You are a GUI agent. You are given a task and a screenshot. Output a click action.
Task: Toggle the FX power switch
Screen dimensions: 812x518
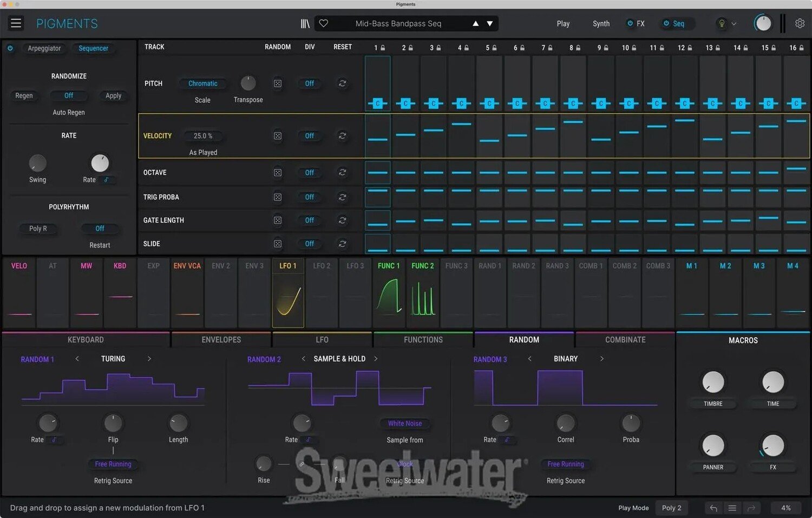coord(630,23)
